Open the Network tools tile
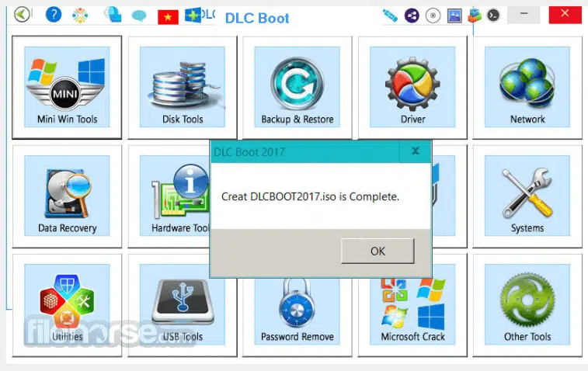This screenshot has width=588, height=371. click(527, 87)
